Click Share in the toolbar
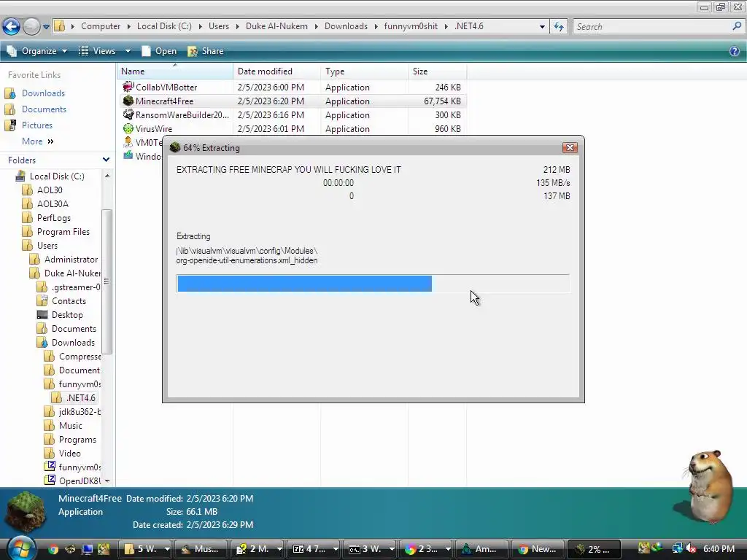The image size is (747, 560). click(206, 51)
